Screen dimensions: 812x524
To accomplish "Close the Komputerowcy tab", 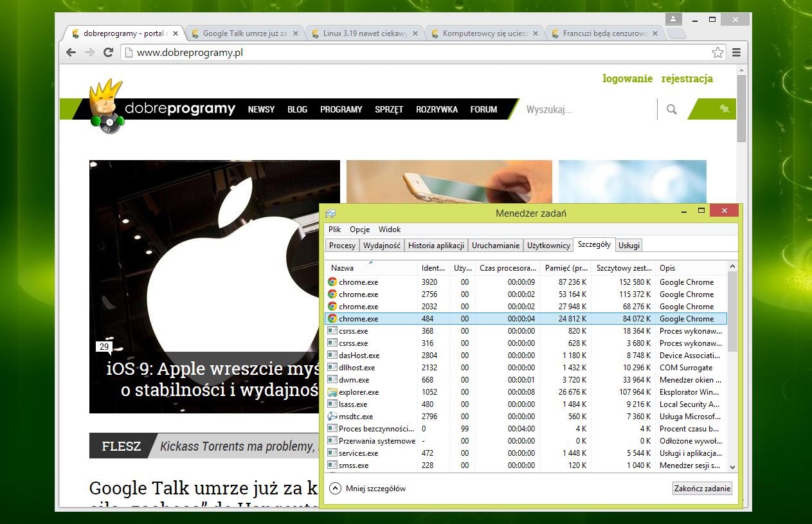I will (x=536, y=33).
